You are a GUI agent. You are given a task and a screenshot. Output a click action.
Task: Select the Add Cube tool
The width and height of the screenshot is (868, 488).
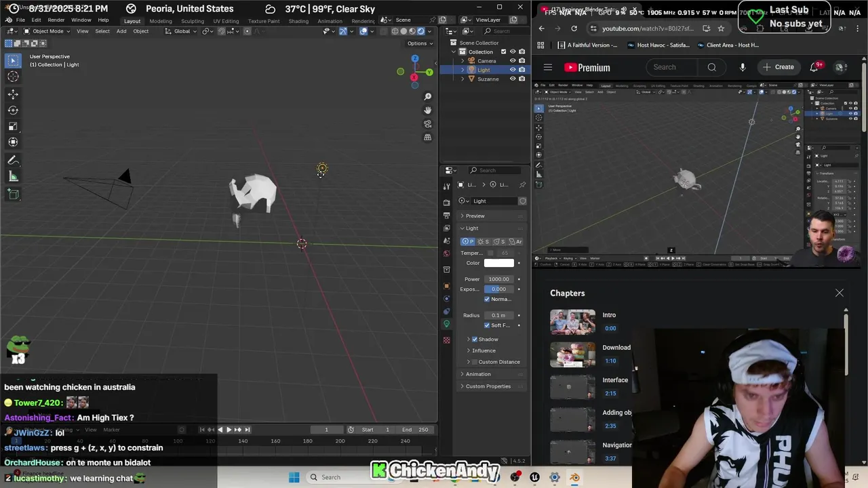[13, 194]
